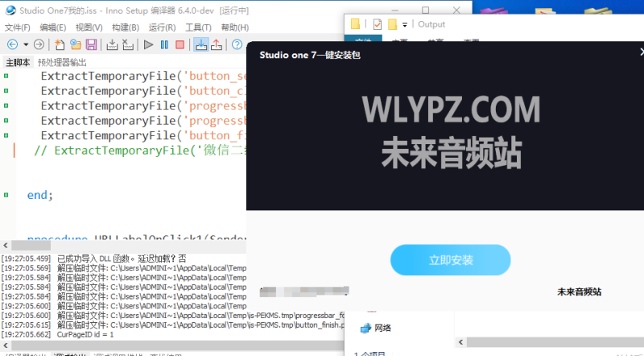Click the Explorer file list horizontal scrollbar track
This screenshot has height=356, width=644.
tap(555, 342)
